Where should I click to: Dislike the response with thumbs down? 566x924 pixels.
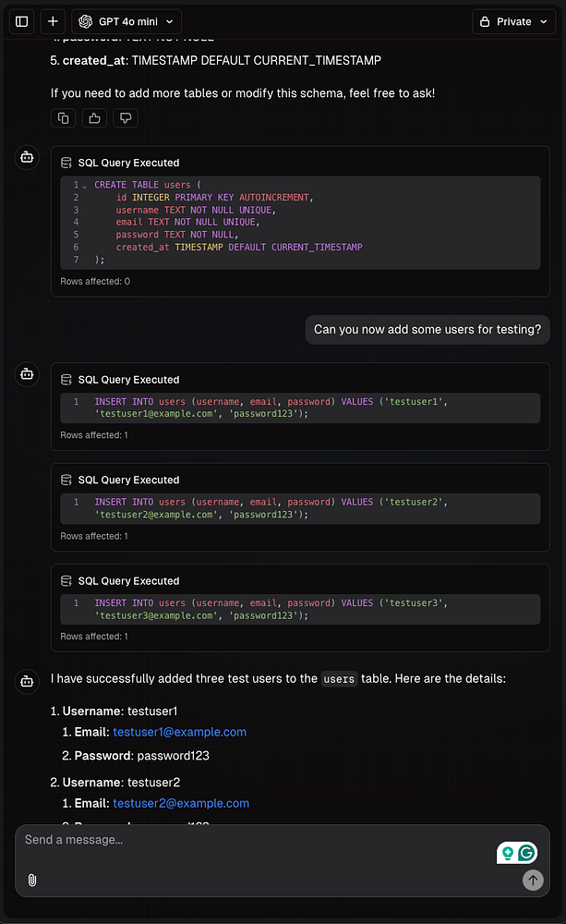click(126, 117)
